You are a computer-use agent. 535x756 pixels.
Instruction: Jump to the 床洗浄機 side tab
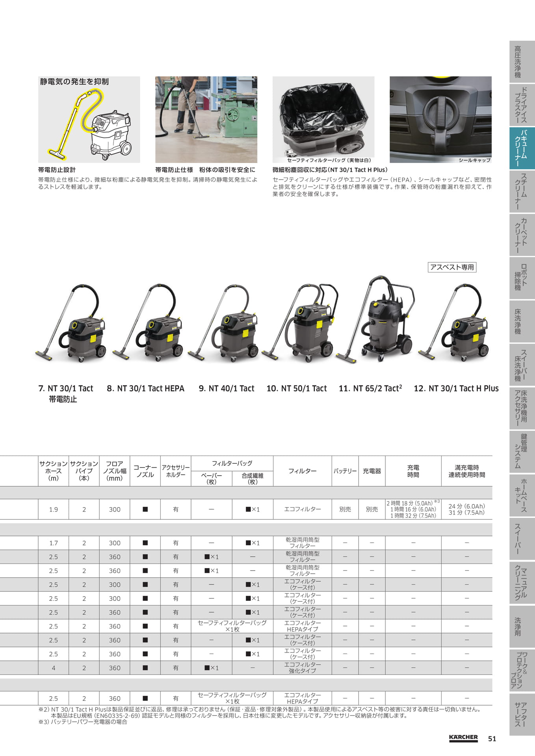[522, 322]
